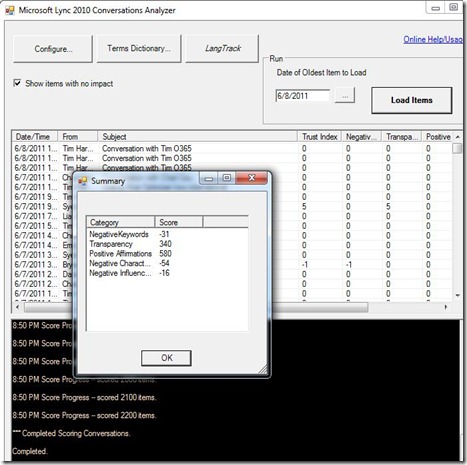Open the Online Help/Usage link
467x465 pixels.
click(x=433, y=39)
